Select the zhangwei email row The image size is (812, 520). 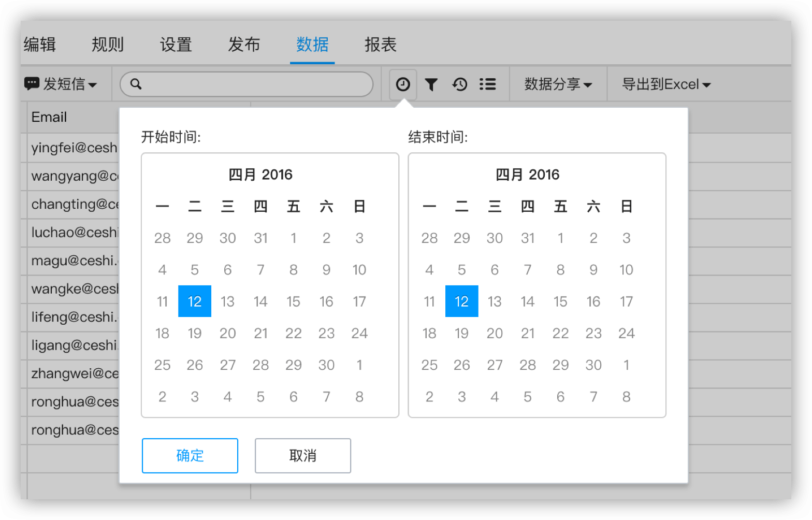[x=74, y=373]
